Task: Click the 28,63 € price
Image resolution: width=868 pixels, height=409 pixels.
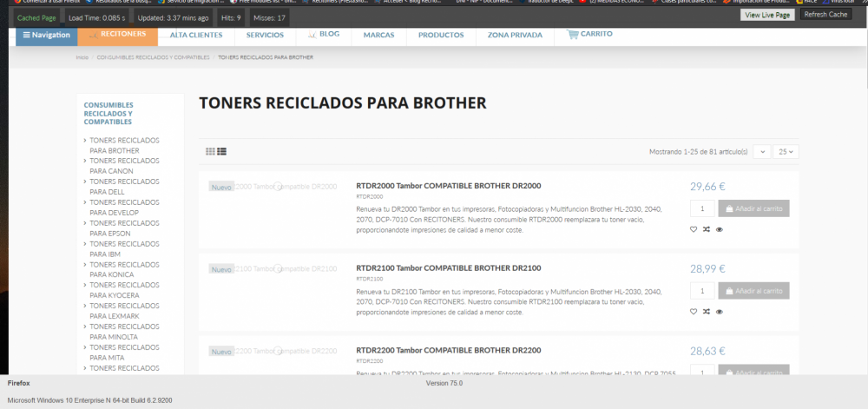Action: point(707,351)
